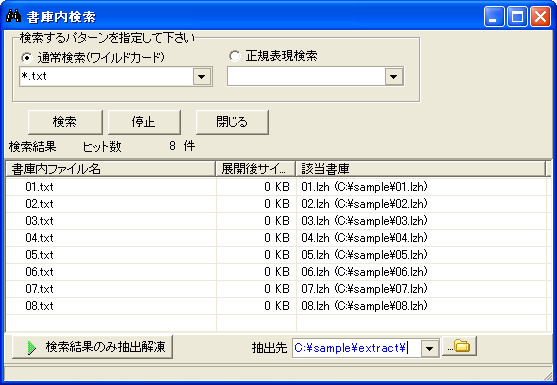
Task: Click the 閉じる button
Action: [x=232, y=122]
